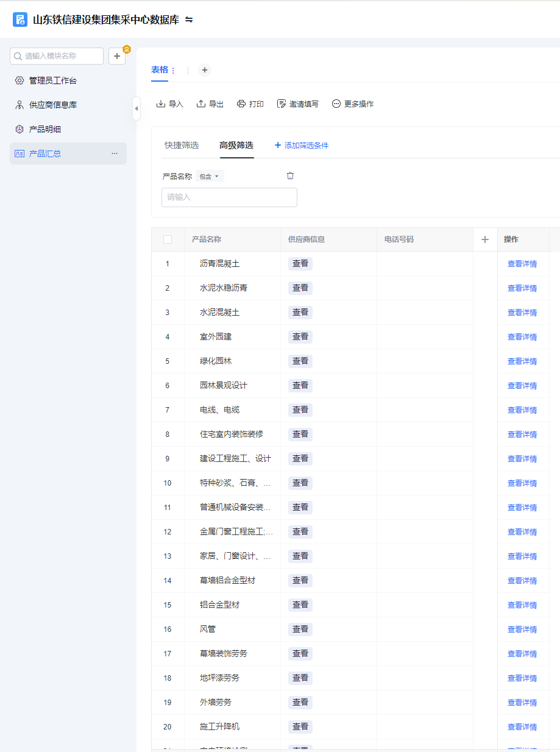The image size is (560, 752).
Task: Select the 高级筛选 tab
Action: click(236, 145)
